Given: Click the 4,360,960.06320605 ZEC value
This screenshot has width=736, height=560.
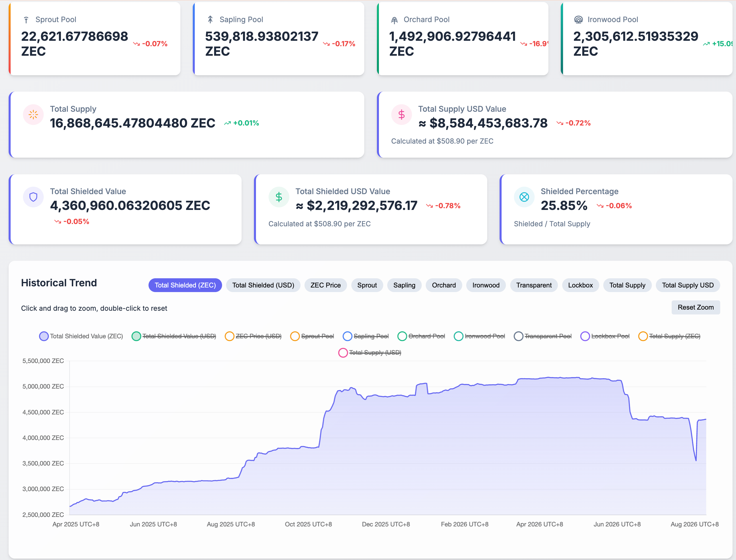Looking at the screenshot, I should click(x=130, y=206).
